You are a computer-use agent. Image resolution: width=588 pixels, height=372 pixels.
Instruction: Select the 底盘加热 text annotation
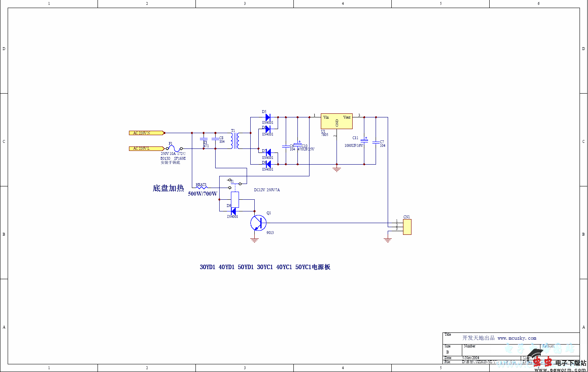(x=168, y=188)
